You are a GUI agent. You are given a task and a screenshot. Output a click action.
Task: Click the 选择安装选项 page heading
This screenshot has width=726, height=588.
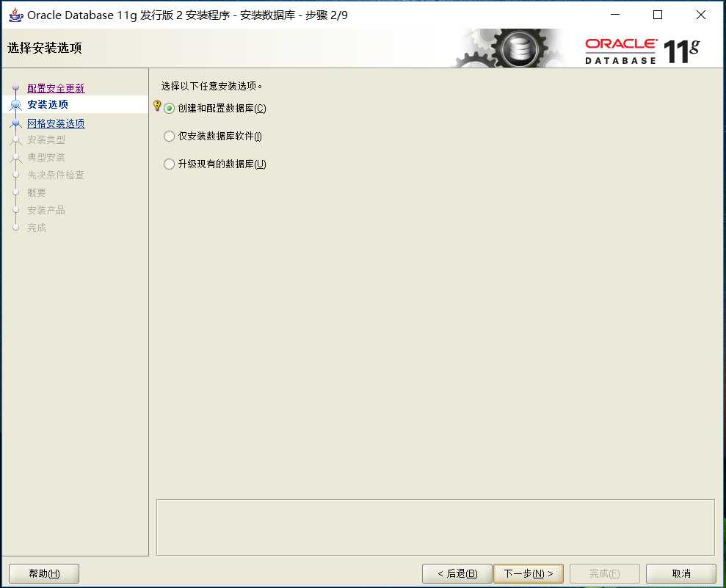(45, 48)
